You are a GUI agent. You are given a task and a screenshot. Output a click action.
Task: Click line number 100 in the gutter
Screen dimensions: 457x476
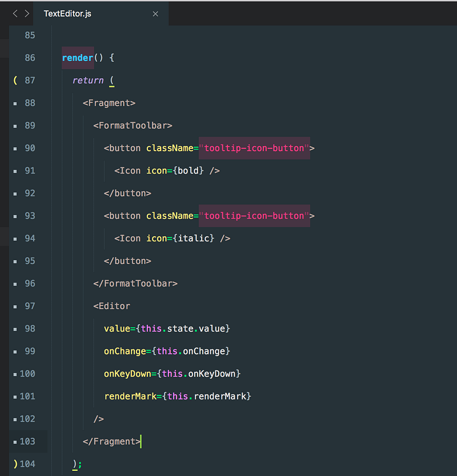coord(27,374)
